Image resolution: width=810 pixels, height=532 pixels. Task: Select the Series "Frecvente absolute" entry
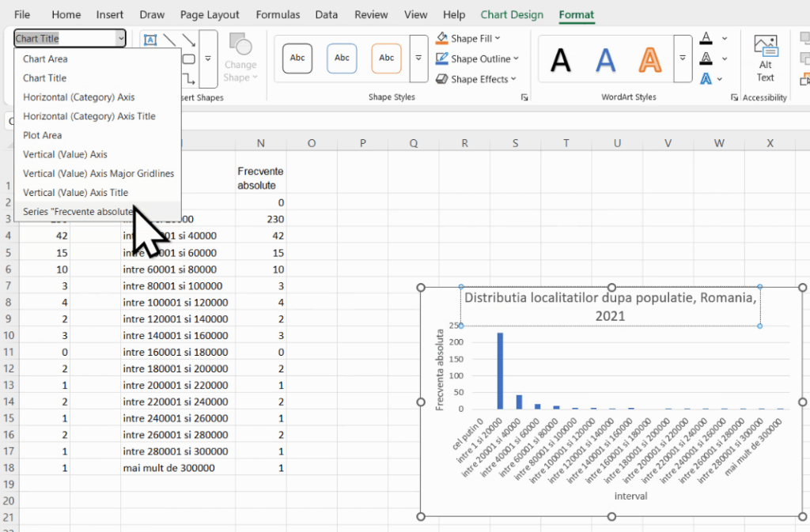pyautogui.click(x=77, y=212)
